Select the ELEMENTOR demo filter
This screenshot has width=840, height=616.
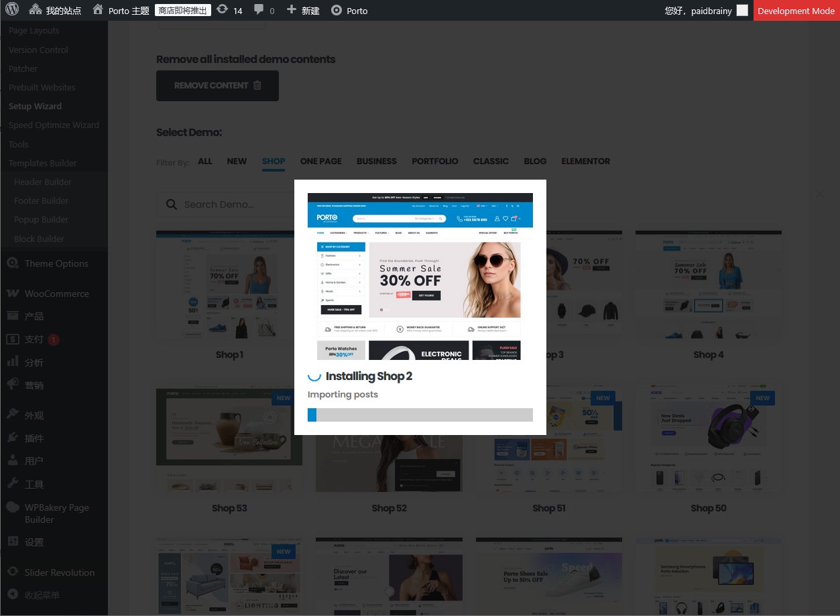point(586,162)
